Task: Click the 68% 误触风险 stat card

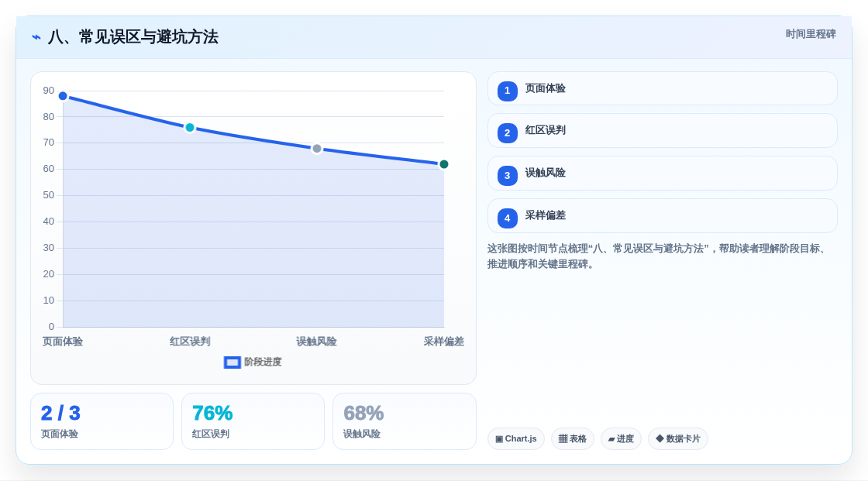Action: pyautogui.click(x=404, y=421)
